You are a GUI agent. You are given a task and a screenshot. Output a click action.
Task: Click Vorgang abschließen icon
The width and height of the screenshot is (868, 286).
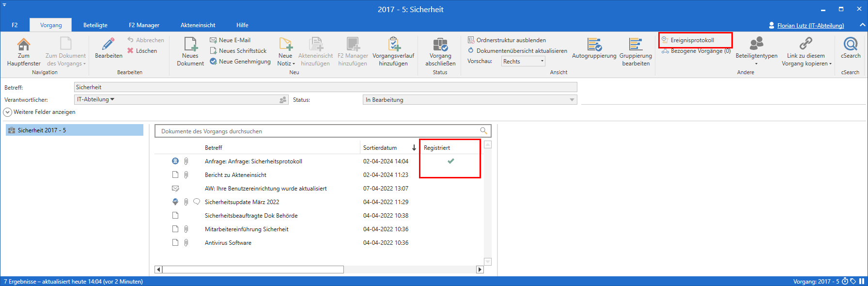pos(440,45)
